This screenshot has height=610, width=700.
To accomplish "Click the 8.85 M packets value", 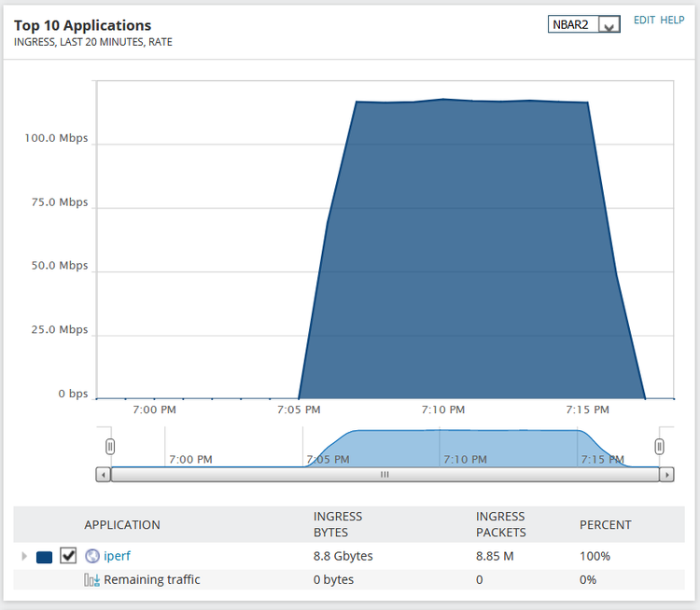I will click(x=495, y=556).
